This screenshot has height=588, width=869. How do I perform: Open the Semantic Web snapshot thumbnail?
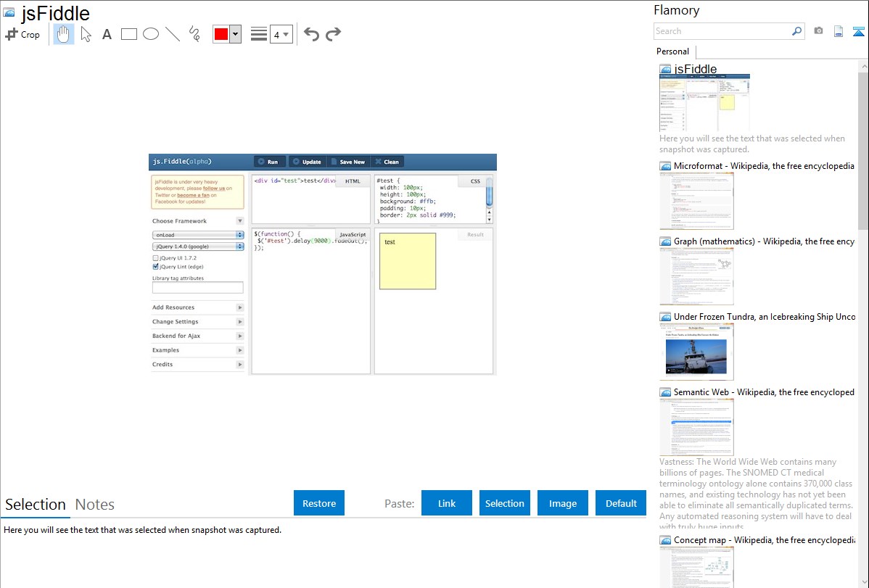pos(696,427)
